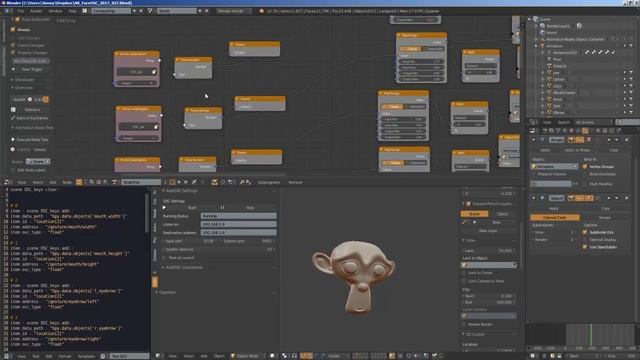Move Armature modifier up arrow

point(609,140)
